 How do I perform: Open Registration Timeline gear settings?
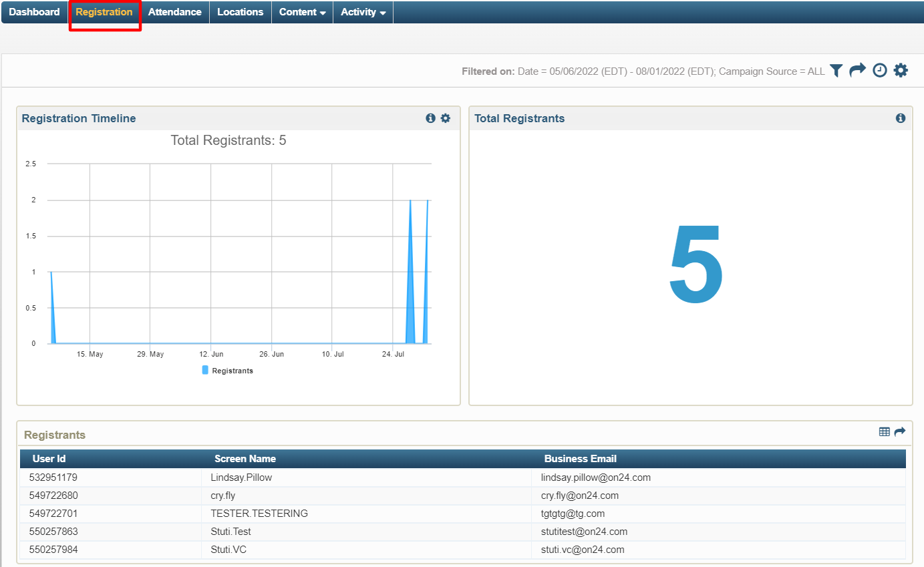[446, 118]
